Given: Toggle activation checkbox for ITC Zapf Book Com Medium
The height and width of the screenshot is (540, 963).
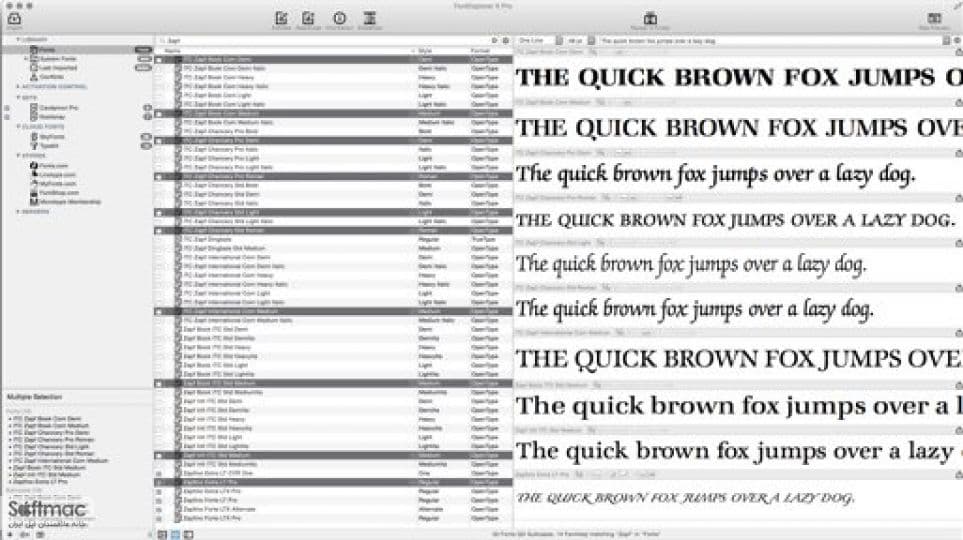Looking at the screenshot, I should tap(159, 114).
